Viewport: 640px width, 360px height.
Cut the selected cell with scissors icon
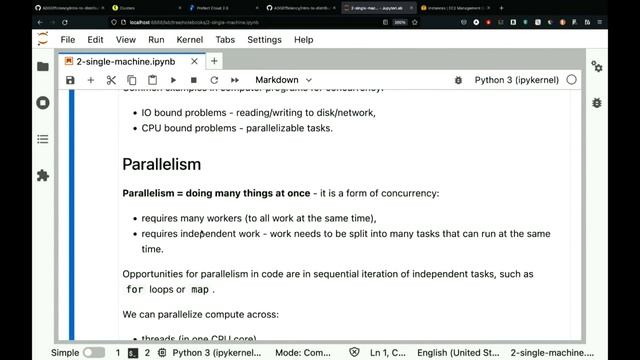pos(111,80)
